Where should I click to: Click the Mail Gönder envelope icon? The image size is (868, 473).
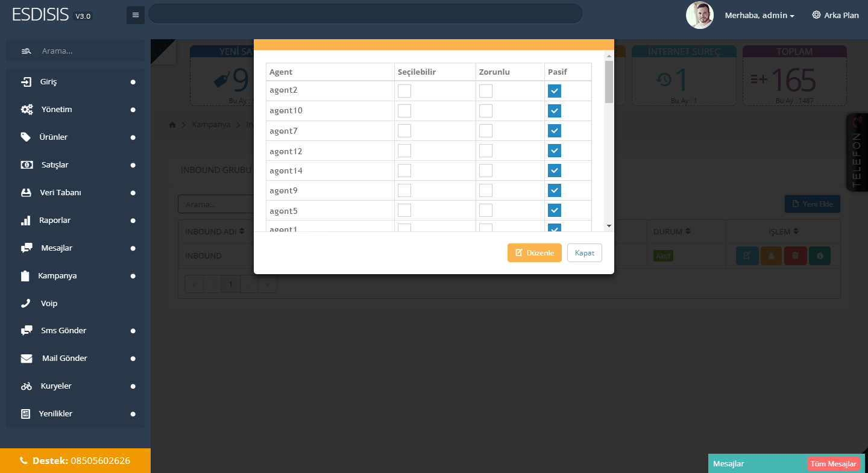[x=27, y=359]
